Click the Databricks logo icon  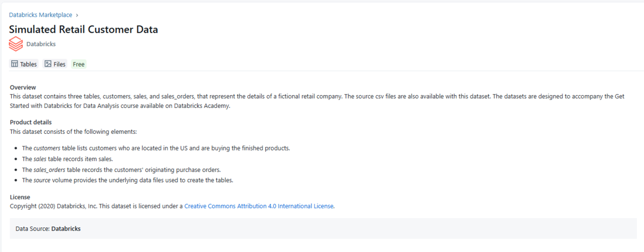16,44
